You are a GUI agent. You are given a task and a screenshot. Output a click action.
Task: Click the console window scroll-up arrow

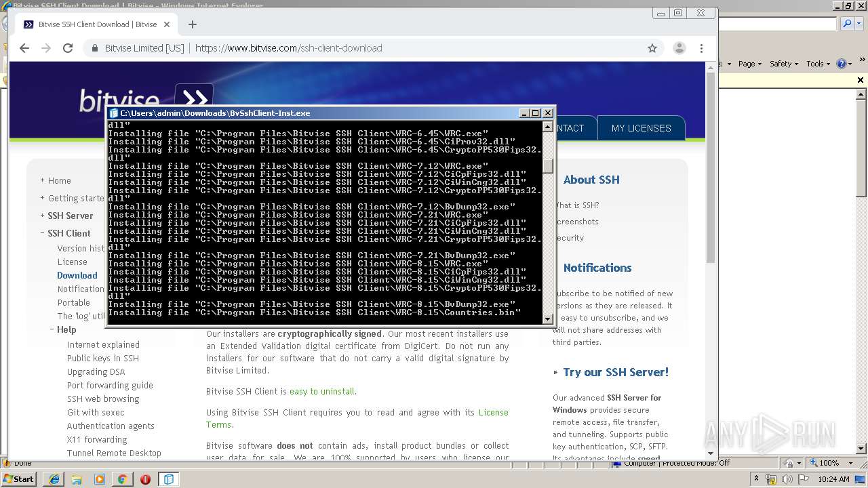548,127
